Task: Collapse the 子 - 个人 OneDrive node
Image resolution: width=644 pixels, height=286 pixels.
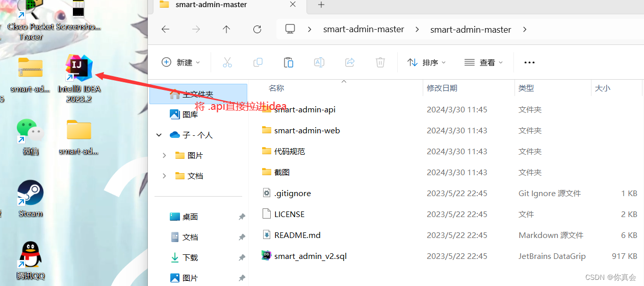Action: pos(160,135)
